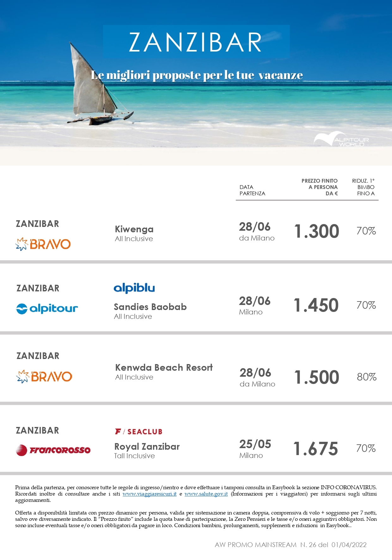
Task: Select the Kenwda Beach Resort name
Action: pyautogui.click(x=164, y=367)
